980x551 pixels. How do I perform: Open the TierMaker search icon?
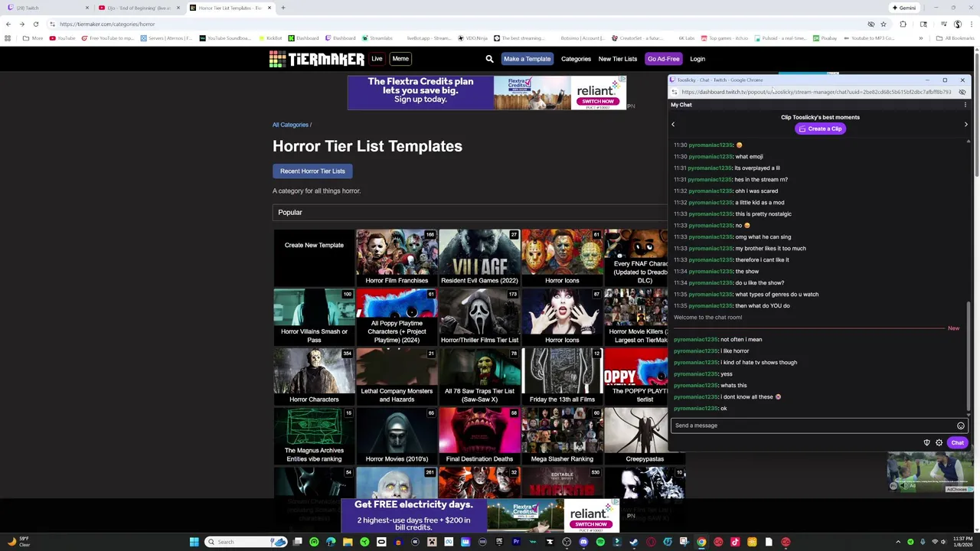click(x=489, y=59)
